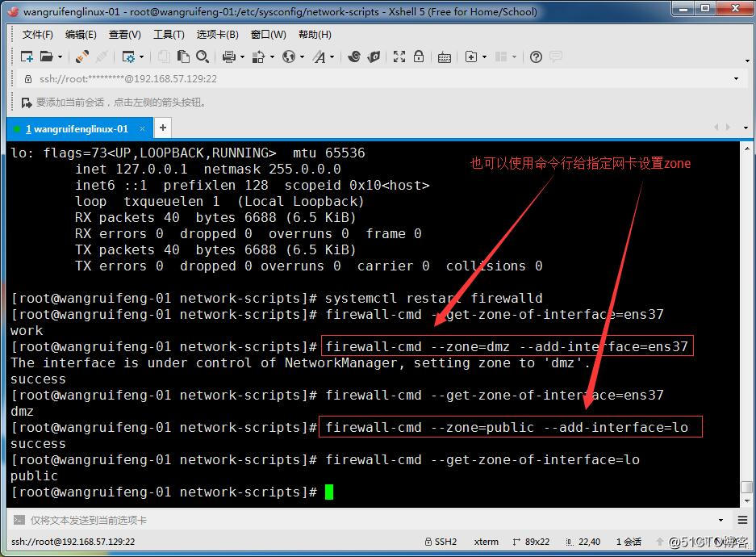
Task: Open the 选项卡(B) menu
Action: (x=218, y=34)
